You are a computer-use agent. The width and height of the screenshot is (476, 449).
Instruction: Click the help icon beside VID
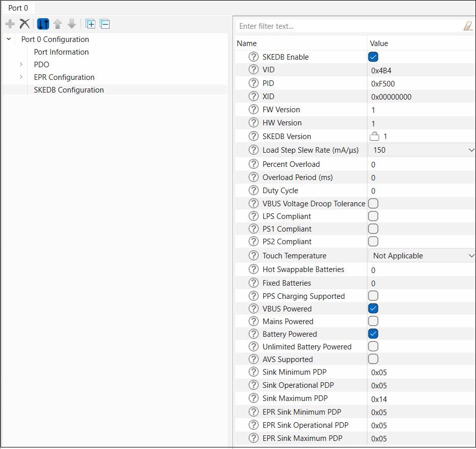pos(254,70)
